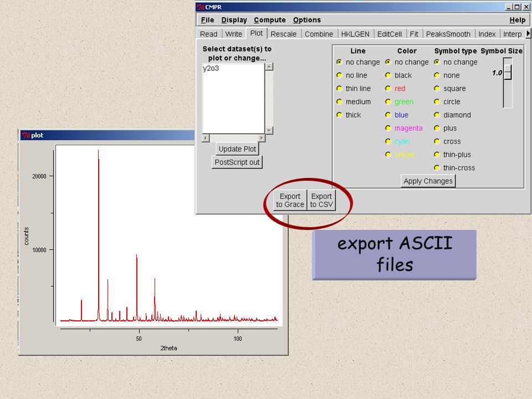The height and width of the screenshot is (399, 532).
Task: Select the 'thick' line radio button
Action: [339, 115]
